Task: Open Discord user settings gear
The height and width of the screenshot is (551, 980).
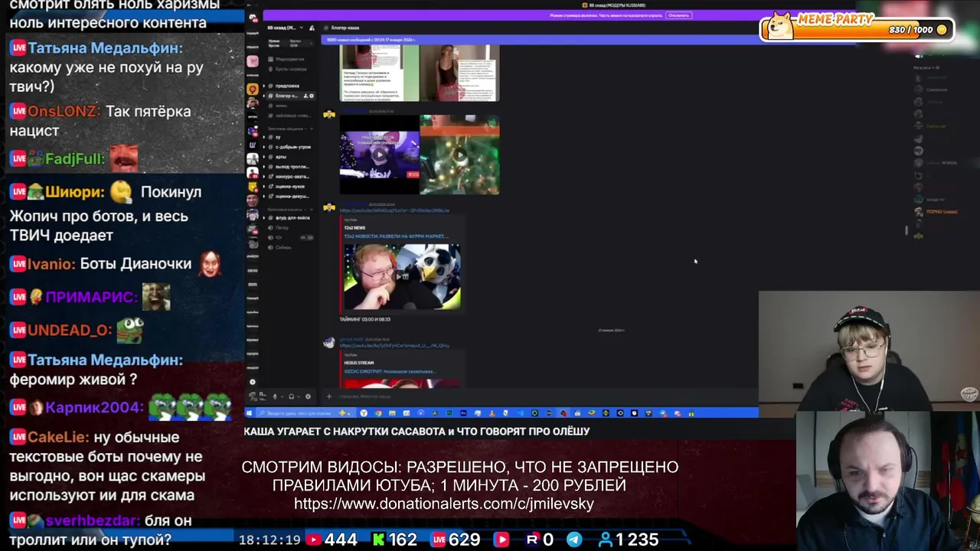Action: (x=308, y=396)
